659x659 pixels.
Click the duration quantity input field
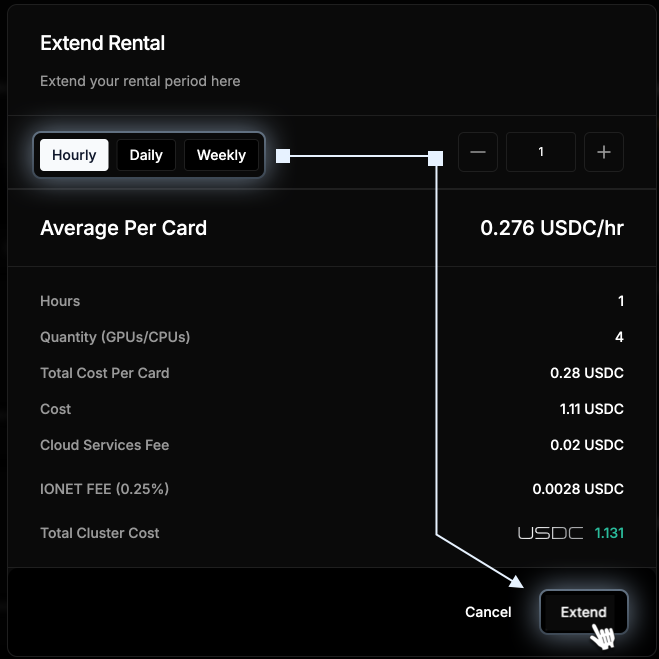tap(540, 152)
